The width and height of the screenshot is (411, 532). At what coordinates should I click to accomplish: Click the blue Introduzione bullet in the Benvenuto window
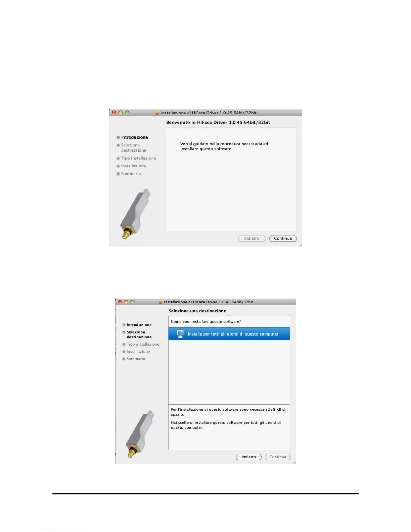coord(118,137)
